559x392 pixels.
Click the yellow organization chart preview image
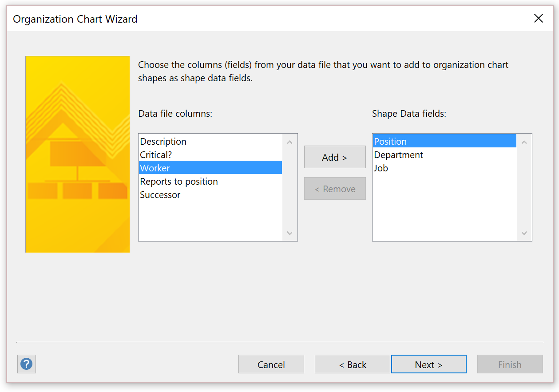tap(77, 154)
